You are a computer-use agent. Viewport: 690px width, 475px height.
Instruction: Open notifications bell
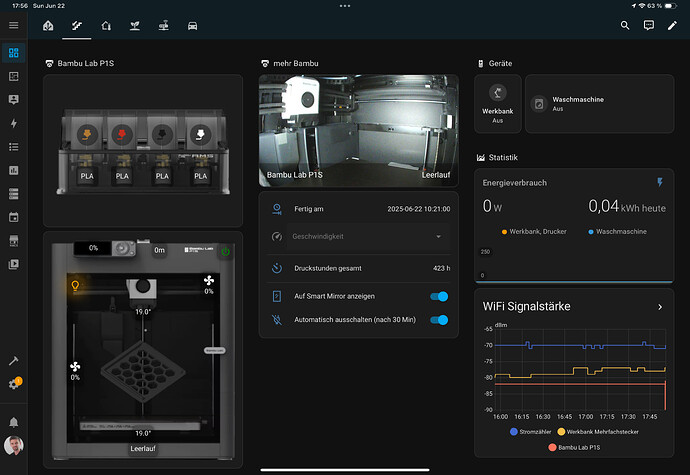[14, 422]
